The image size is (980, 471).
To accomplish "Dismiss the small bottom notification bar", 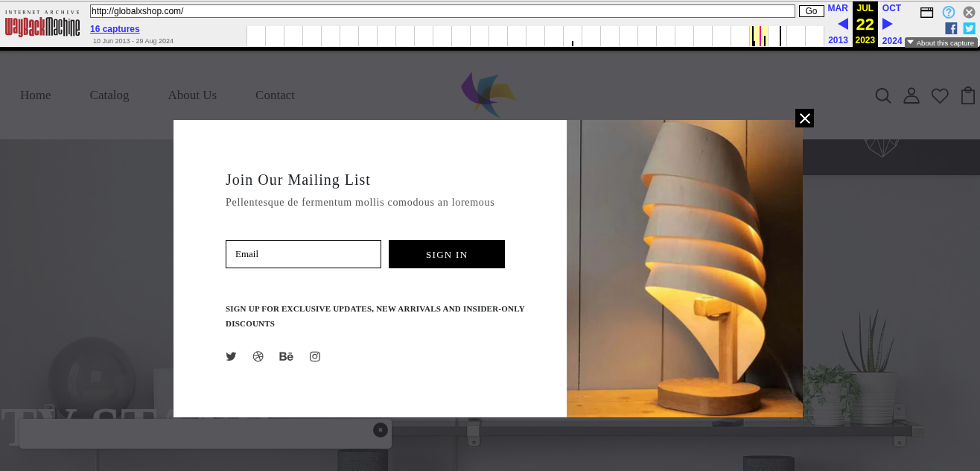I will point(381,430).
